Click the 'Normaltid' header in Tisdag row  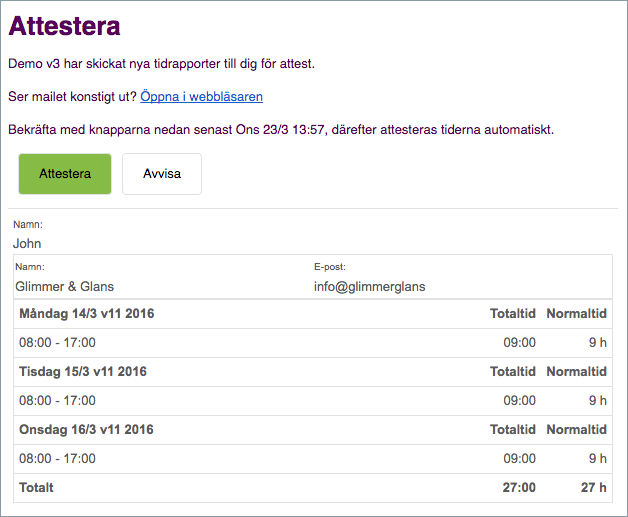(577, 372)
